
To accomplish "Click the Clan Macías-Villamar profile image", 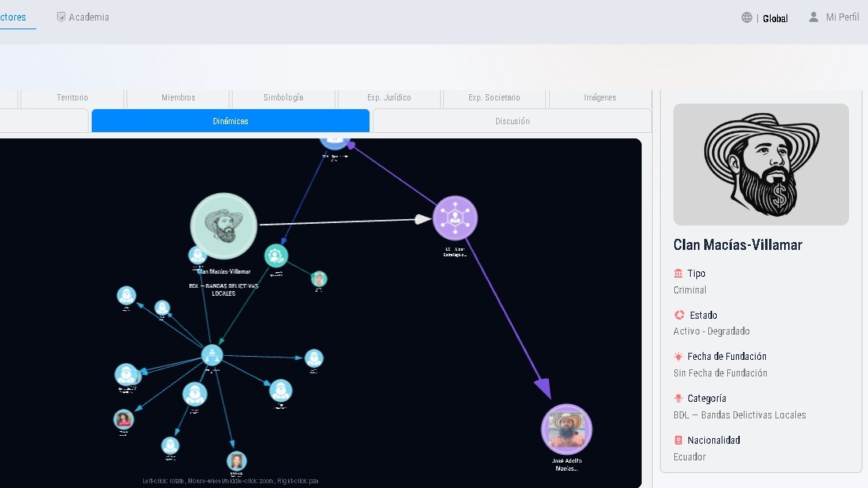I will pyautogui.click(x=760, y=165).
